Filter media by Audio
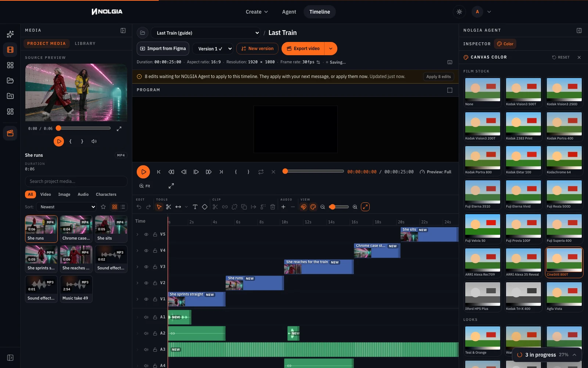Image resolution: width=588 pixels, height=368 pixels. pyautogui.click(x=83, y=194)
